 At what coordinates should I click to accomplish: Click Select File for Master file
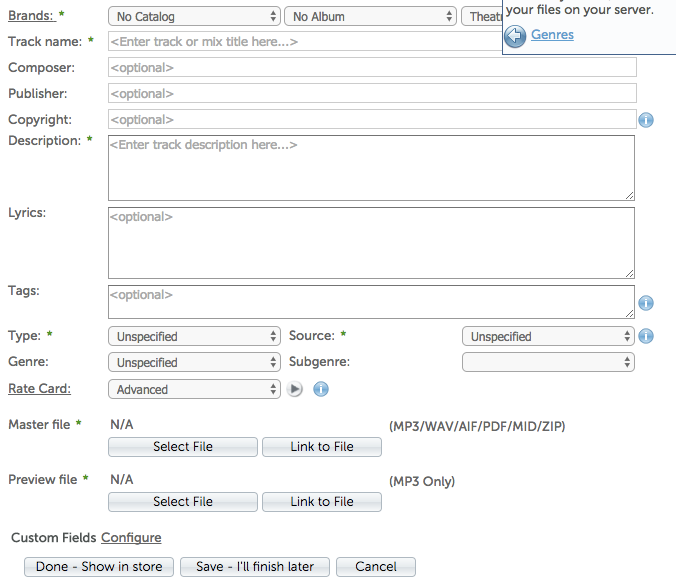183,447
